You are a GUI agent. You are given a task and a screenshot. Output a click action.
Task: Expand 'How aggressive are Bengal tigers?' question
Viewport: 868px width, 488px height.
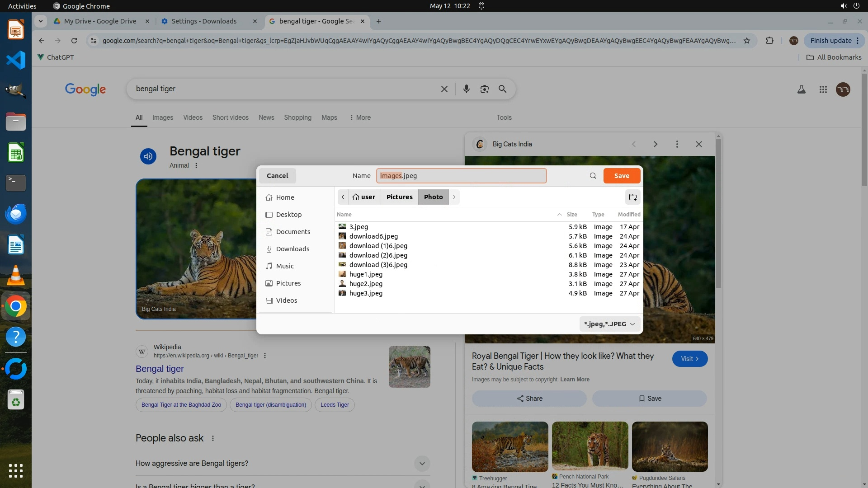(421, 463)
